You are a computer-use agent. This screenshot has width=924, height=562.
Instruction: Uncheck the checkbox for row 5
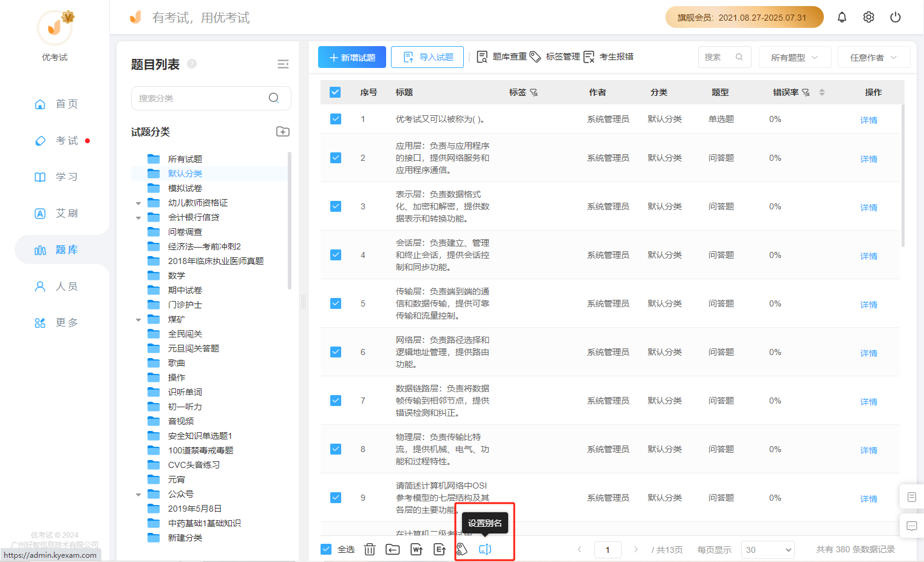point(336,303)
